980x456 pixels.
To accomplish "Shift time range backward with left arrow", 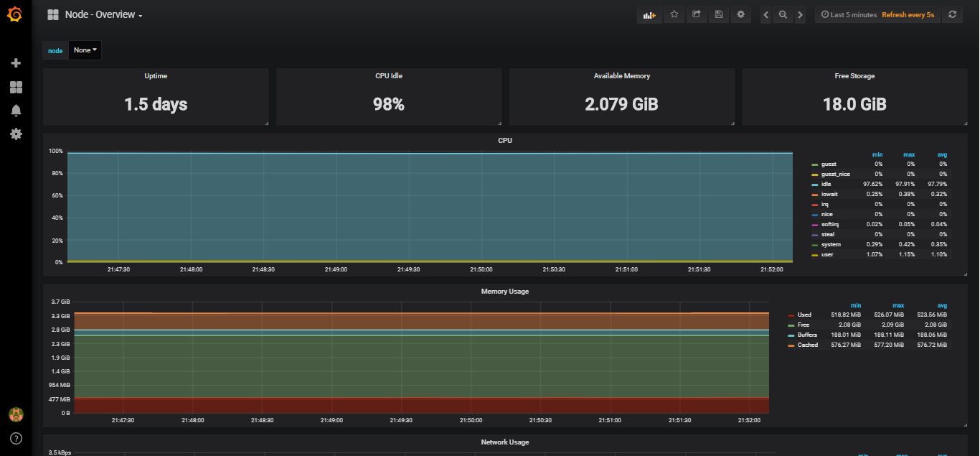I will click(x=766, y=14).
